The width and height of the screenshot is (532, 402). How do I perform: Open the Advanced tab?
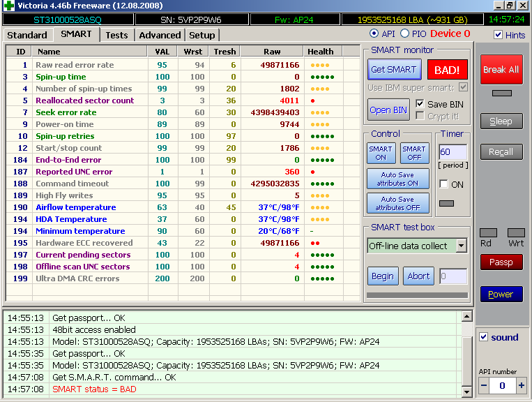click(x=160, y=35)
